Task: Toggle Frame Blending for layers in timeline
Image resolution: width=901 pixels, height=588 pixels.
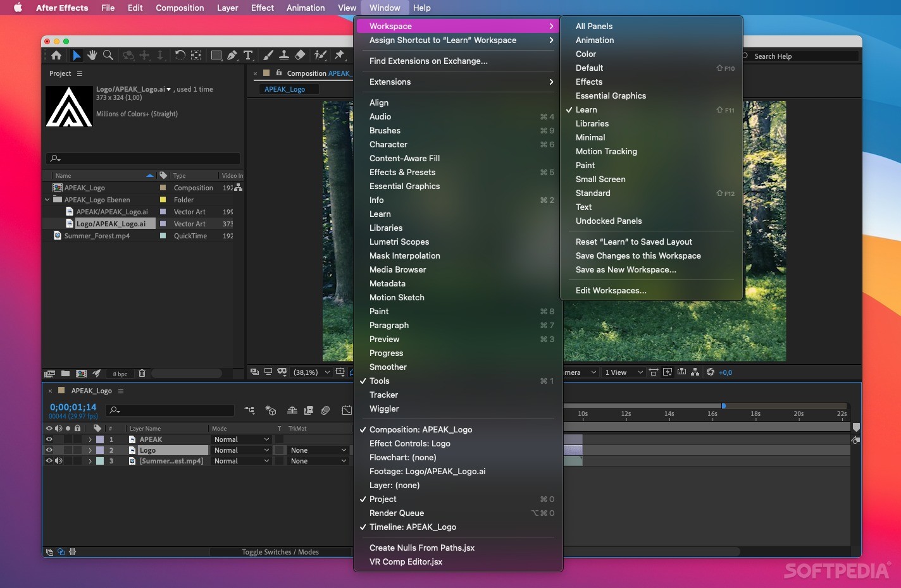Action: coord(309,410)
